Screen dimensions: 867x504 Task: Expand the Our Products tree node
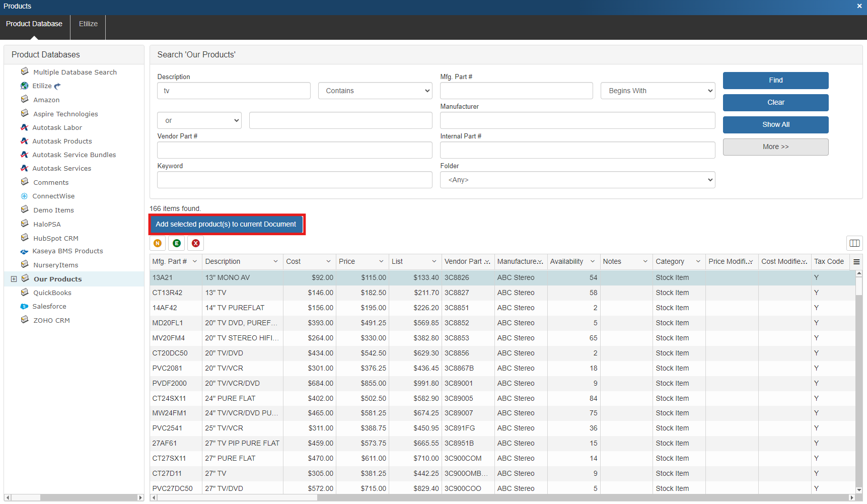coord(14,279)
